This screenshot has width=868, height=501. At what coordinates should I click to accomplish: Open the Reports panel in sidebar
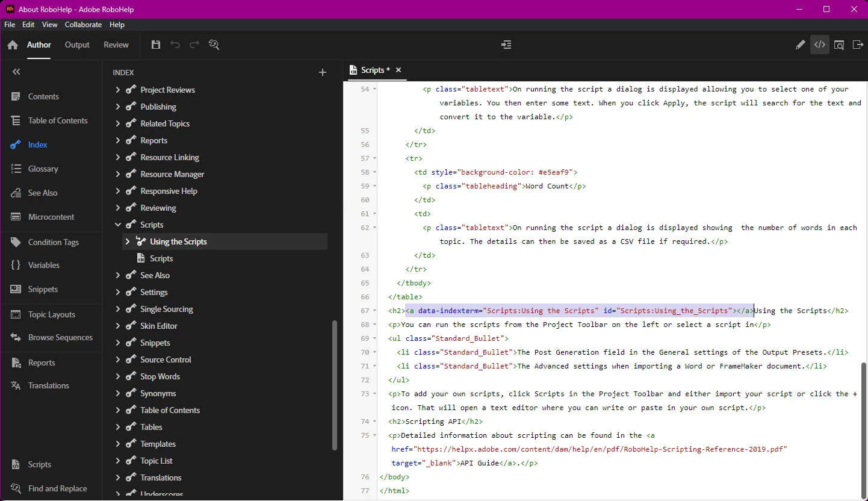[42, 363]
